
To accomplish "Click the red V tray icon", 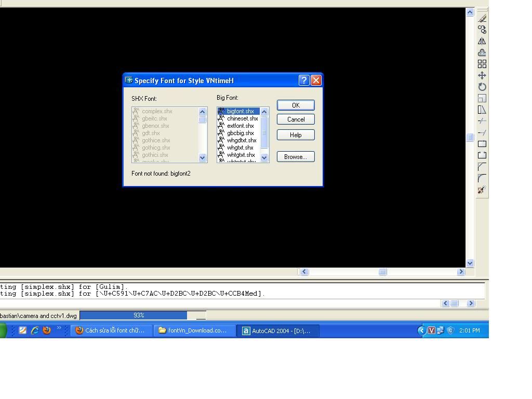I will tap(431, 330).
